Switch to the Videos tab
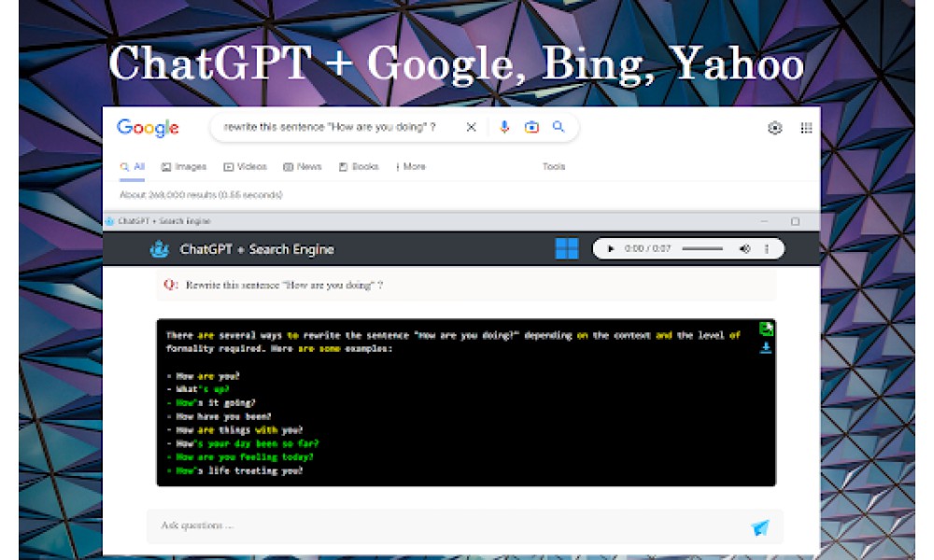Image resolution: width=934 pixels, height=560 pixels. point(246,167)
